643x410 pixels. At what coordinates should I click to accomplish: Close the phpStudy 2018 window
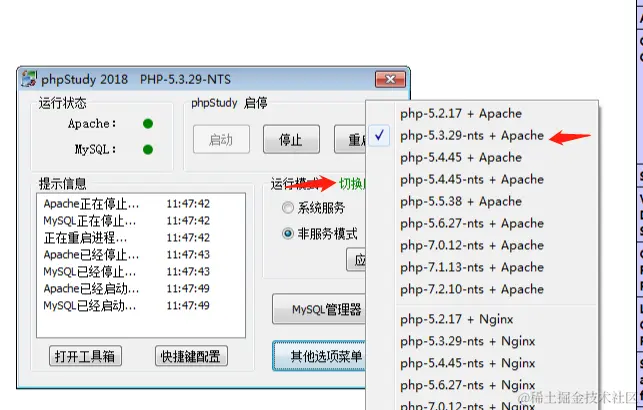[390, 79]
